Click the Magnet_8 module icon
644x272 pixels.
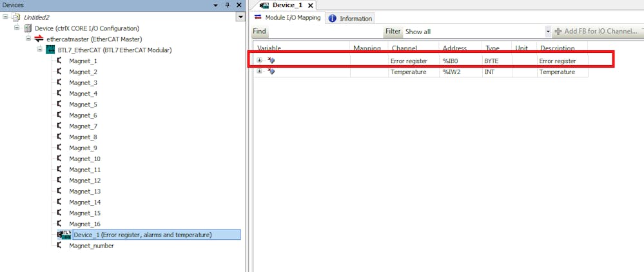pos(60,137)
